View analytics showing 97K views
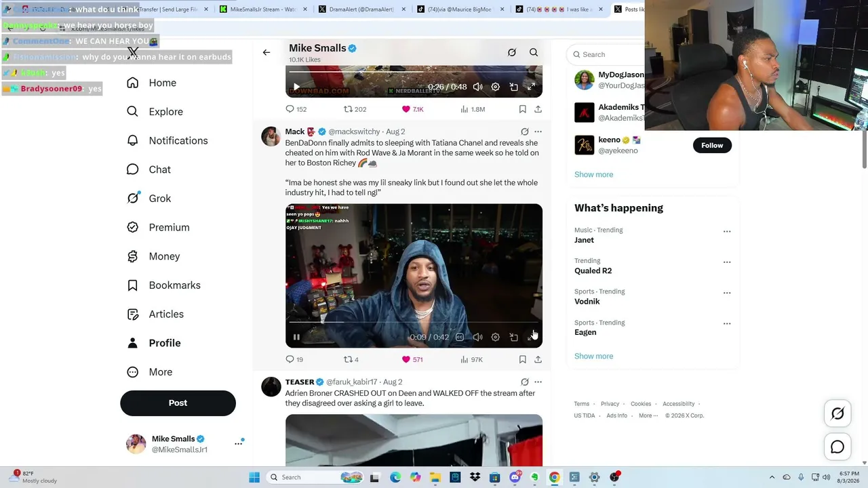This screenshot has height=488, width=868. pos(471,359)
